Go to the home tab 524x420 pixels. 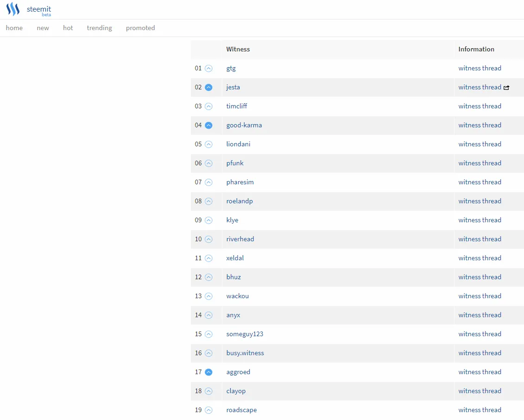[x=14, y=28]
